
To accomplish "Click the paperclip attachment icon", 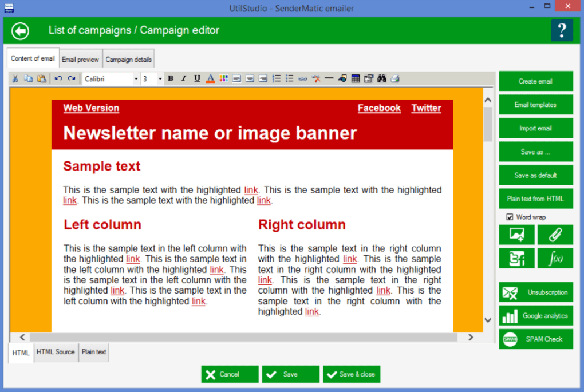I will point(555,235).
